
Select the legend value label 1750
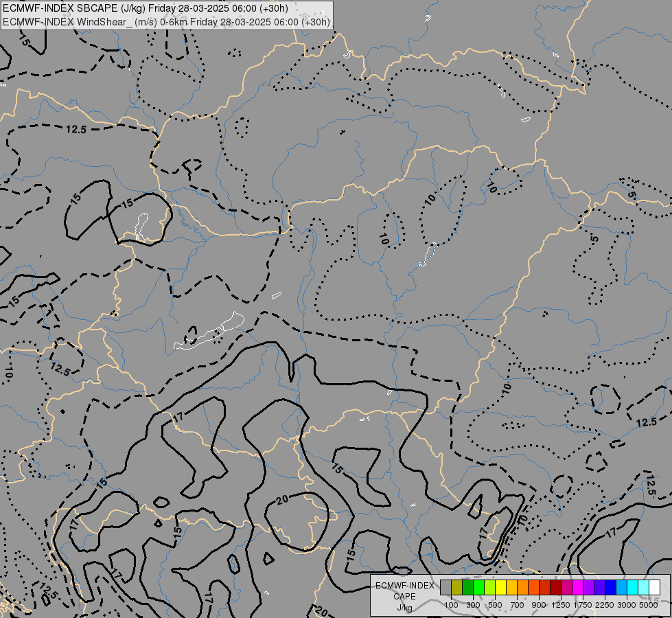click(583, 605)
